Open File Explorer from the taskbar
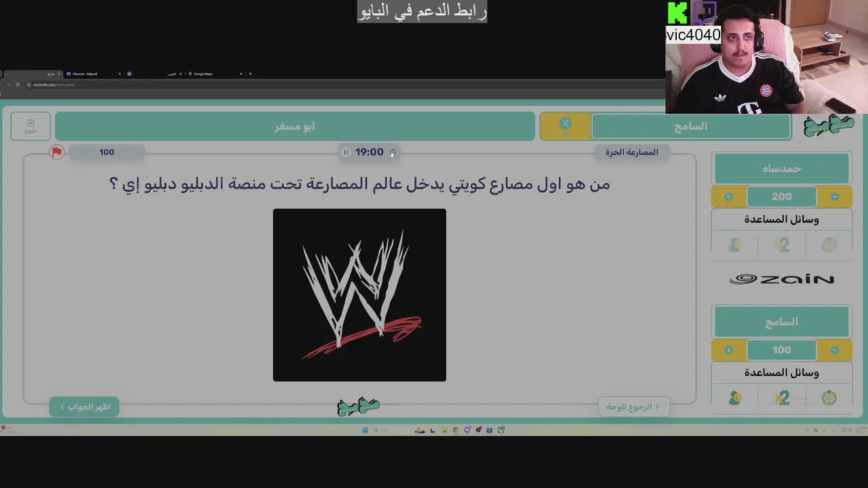The image size is (868, 488). click(x=444, y=430)
